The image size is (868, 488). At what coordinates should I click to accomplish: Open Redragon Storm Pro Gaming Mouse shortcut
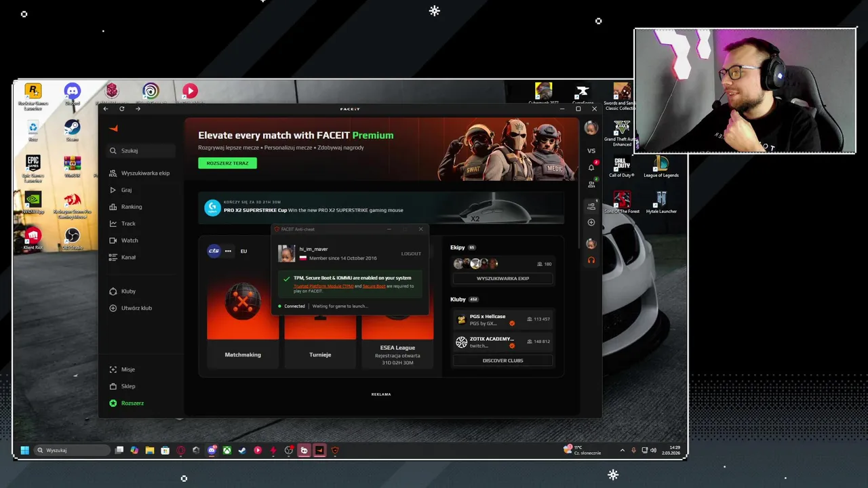72,205
